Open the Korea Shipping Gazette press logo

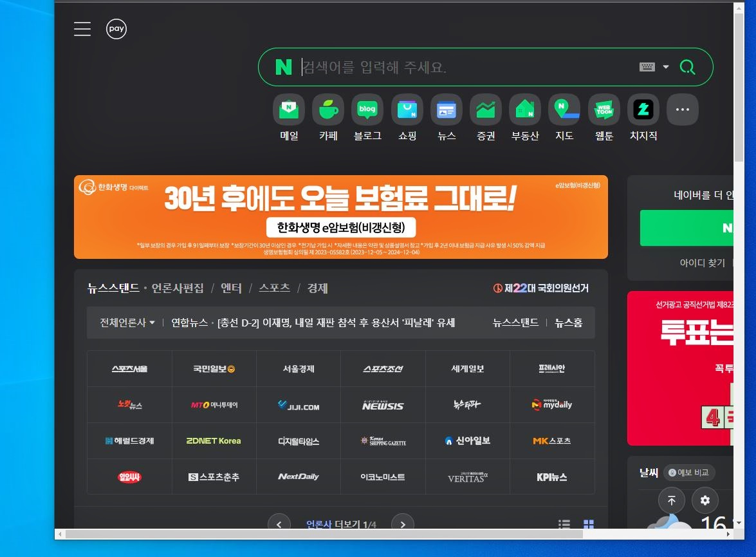(x=383, y=440)
